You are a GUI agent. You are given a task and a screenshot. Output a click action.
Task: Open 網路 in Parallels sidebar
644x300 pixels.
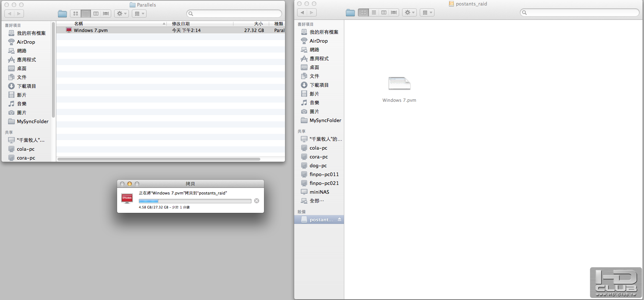(x=18, y=51)
